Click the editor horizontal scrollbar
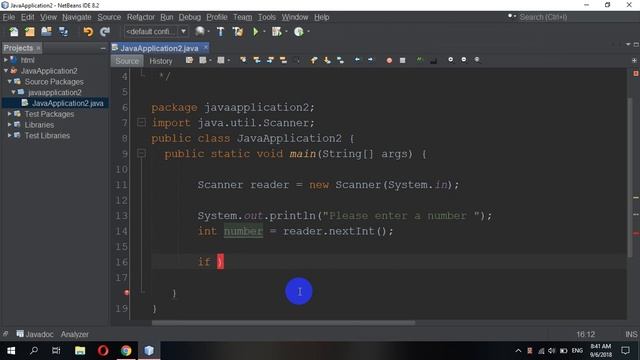The width and height of the screenshot is (640, 360). point(283,322)
